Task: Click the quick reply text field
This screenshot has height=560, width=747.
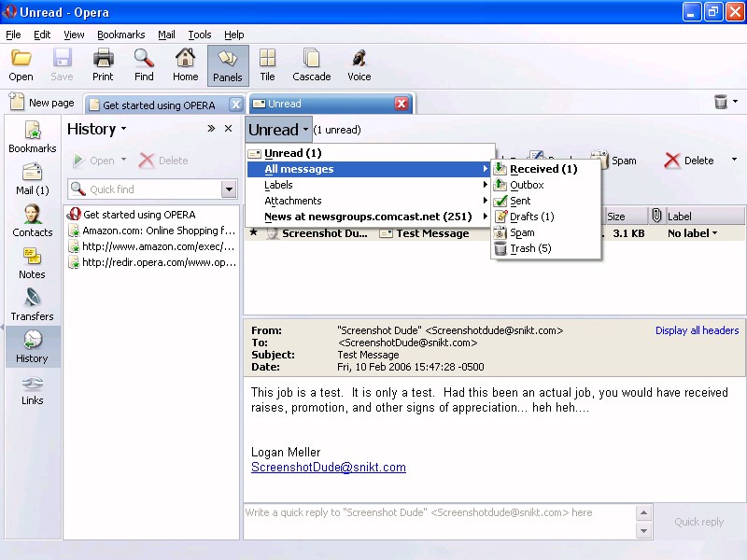Action: pos(439,521)
